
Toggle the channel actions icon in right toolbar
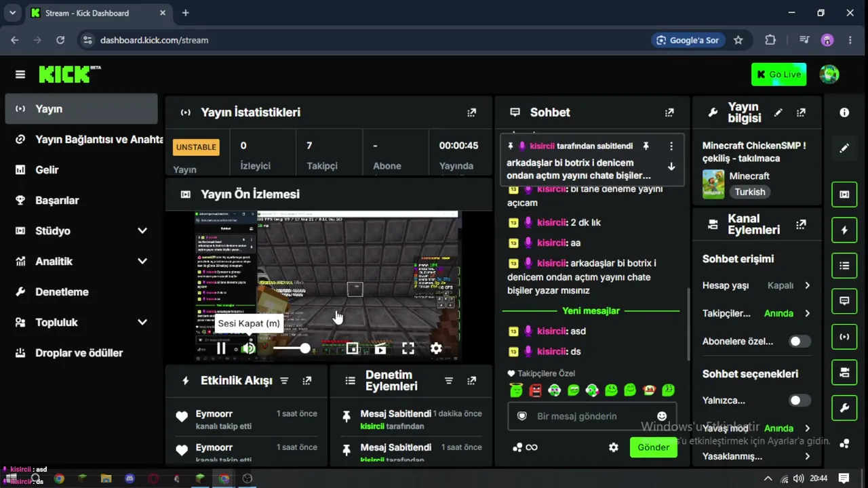pyautogui.click(x=844, y=372)
